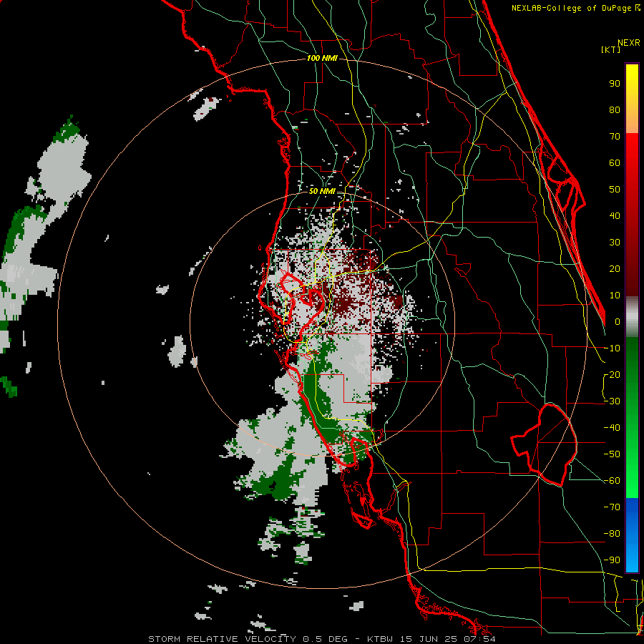Click the [KT] units label above scale

611,49
